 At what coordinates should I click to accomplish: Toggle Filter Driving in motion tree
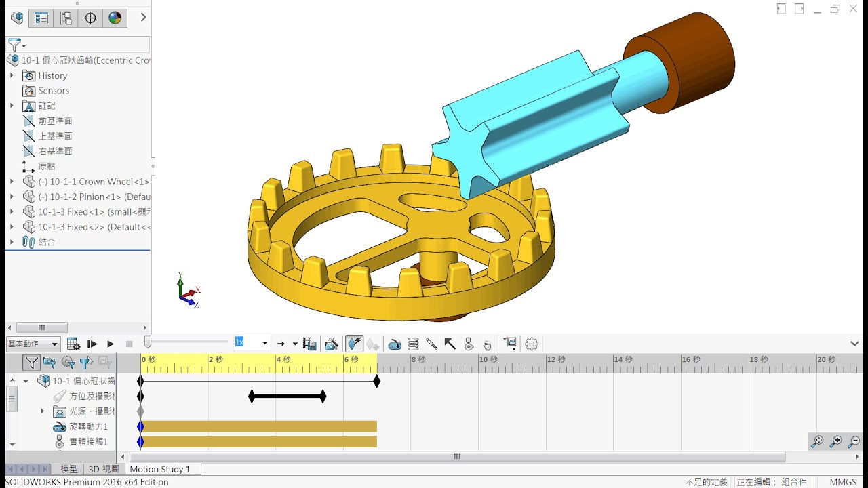click(x=68, y=363)
